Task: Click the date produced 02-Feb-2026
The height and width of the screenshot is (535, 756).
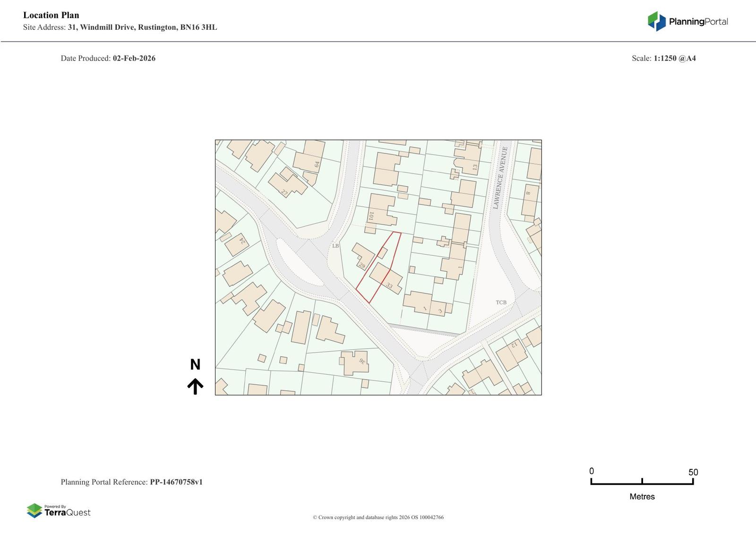Action: click(x=134, y=58)
